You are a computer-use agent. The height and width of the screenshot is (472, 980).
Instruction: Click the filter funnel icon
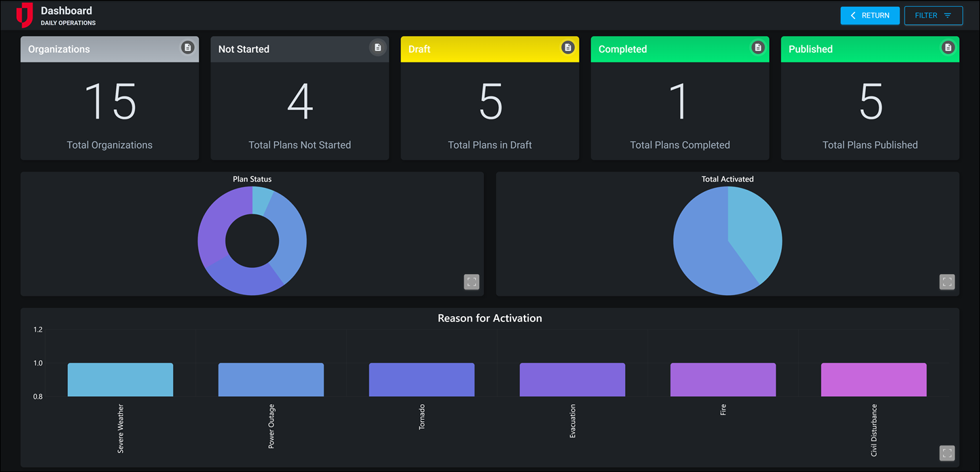pos(949,15)
